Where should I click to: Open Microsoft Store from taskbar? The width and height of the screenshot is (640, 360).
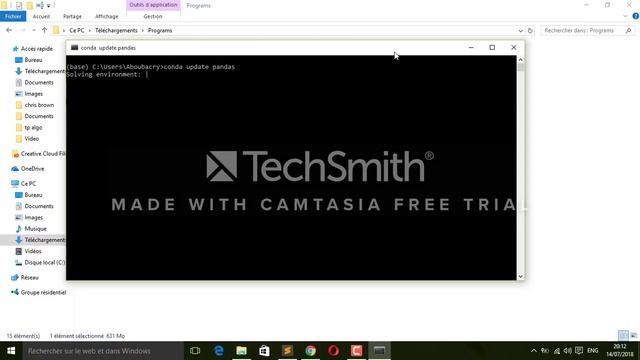click(264, 351)
